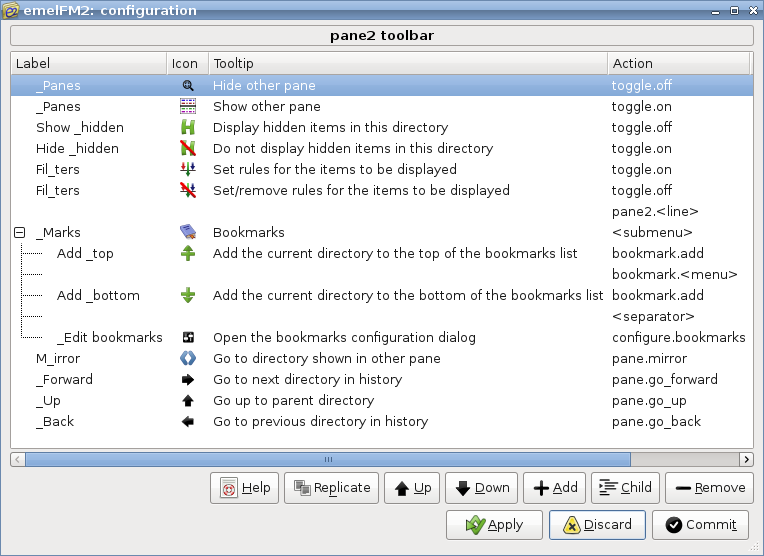
Task: Select the 'pane.go_forward' action cell
Action: (x=665, y=380)
